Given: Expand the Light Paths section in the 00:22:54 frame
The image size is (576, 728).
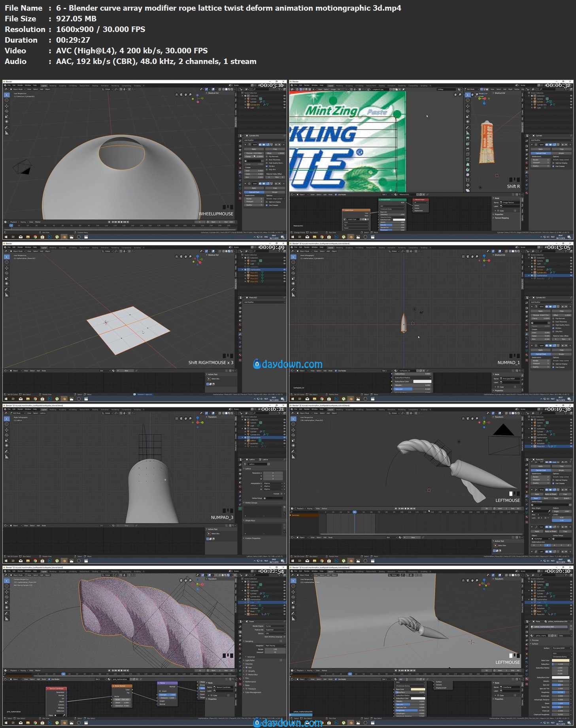Looking at the screenshot, I should [x=250, y=660].
